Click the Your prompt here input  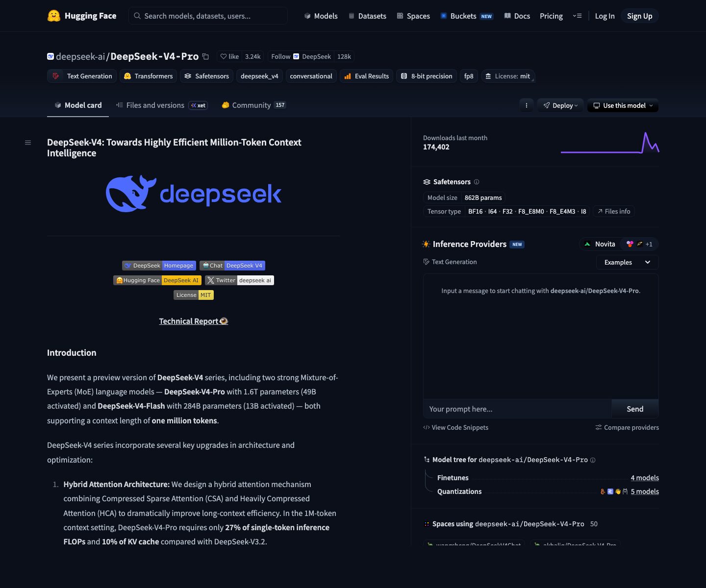pos(517,409)
